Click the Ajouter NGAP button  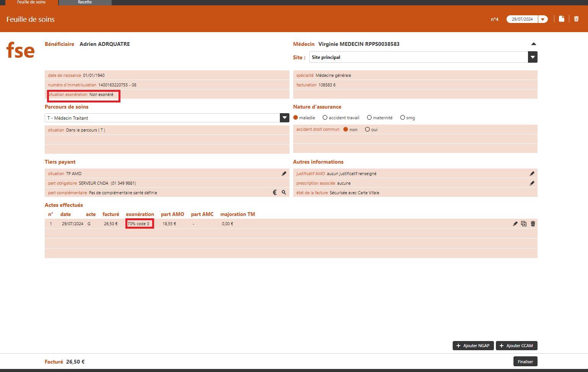(x=473, y=346)
